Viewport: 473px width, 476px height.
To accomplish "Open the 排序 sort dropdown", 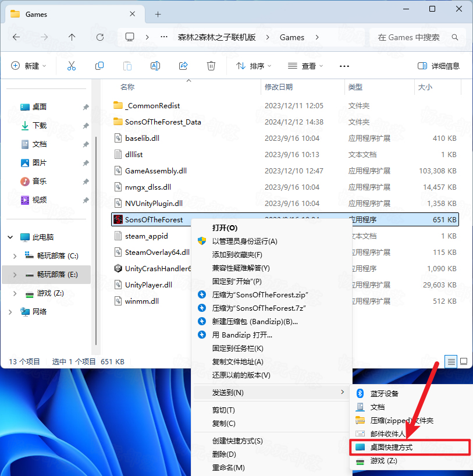I will tap(254, 66).
